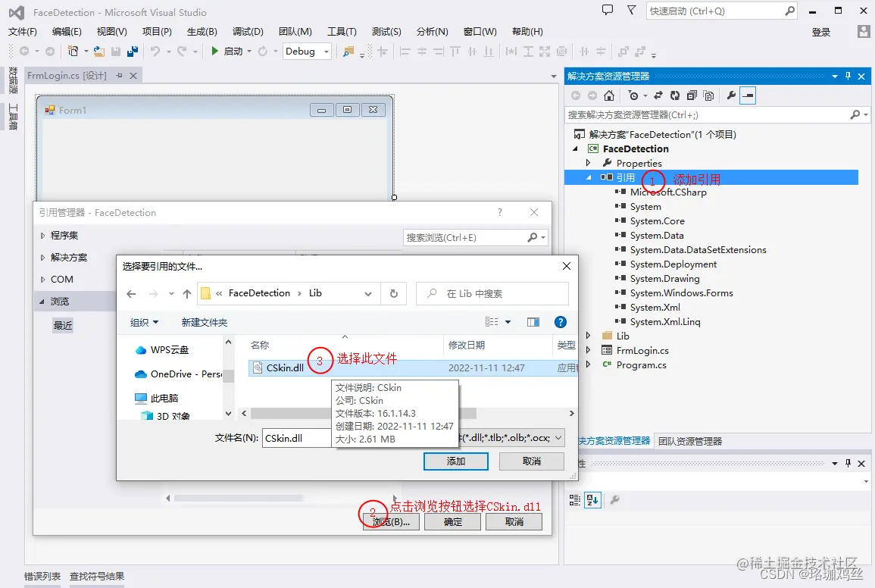Open the 工具(T) menu
875x588 pixels.
pos(342,32)
